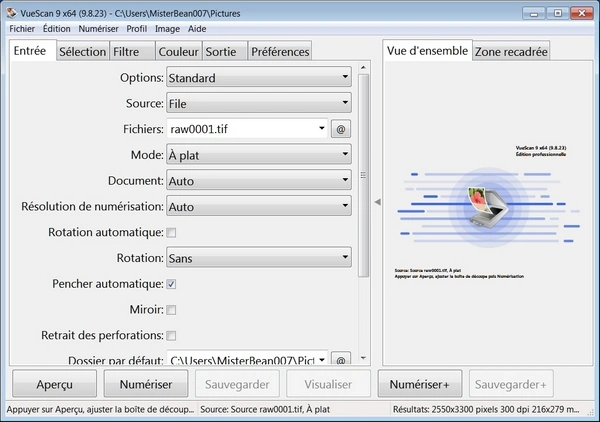This screenshot has width=600, height=422.
Task: Click the @ button next to Fichiers
Action: pos(340,129)
